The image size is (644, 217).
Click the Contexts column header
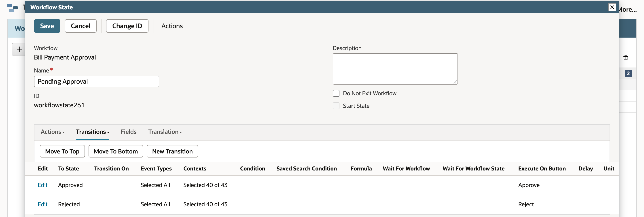click(x=195, y=168)
